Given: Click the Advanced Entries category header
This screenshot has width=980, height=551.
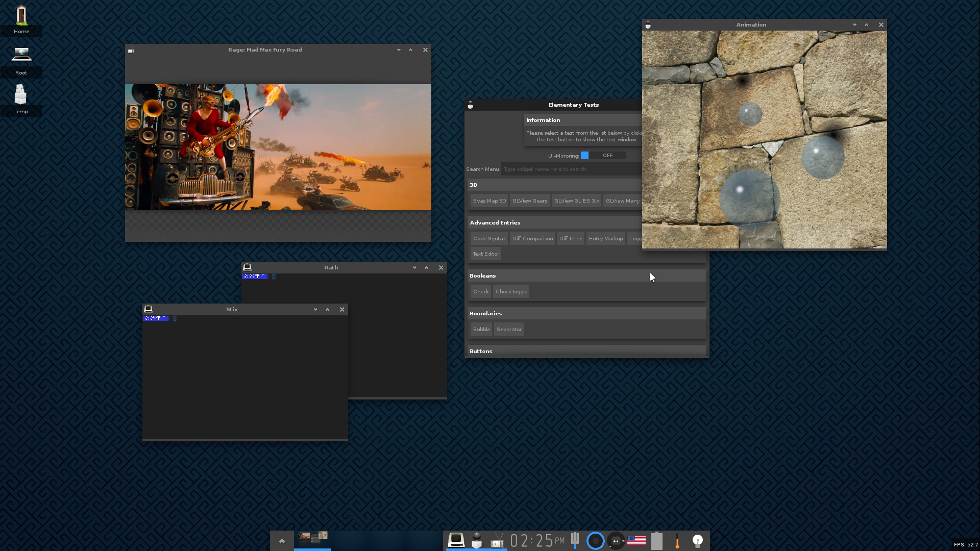Looking at the screenshot, I should [555, 223].
